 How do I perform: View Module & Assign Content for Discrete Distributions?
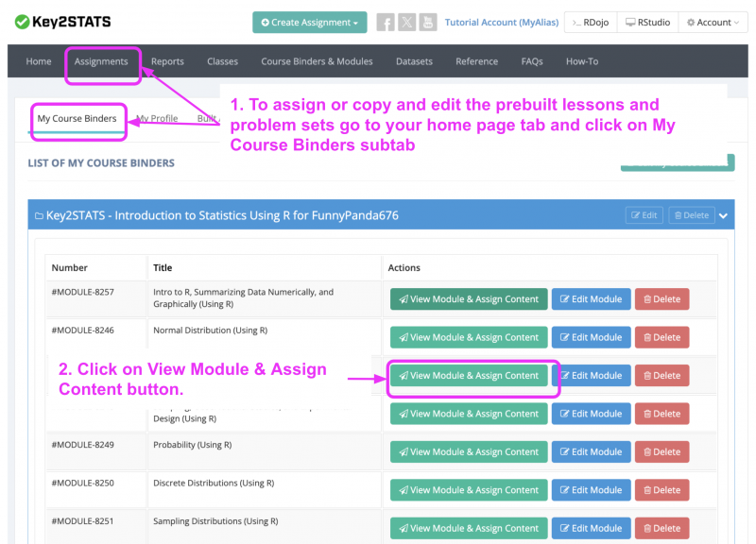469,490
